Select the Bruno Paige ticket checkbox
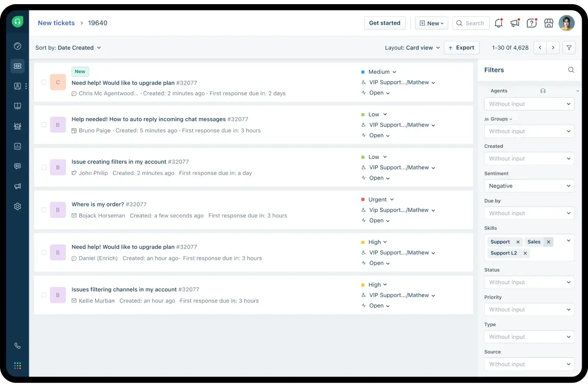This screenshot has height=386, width=588. coord(44,125)
